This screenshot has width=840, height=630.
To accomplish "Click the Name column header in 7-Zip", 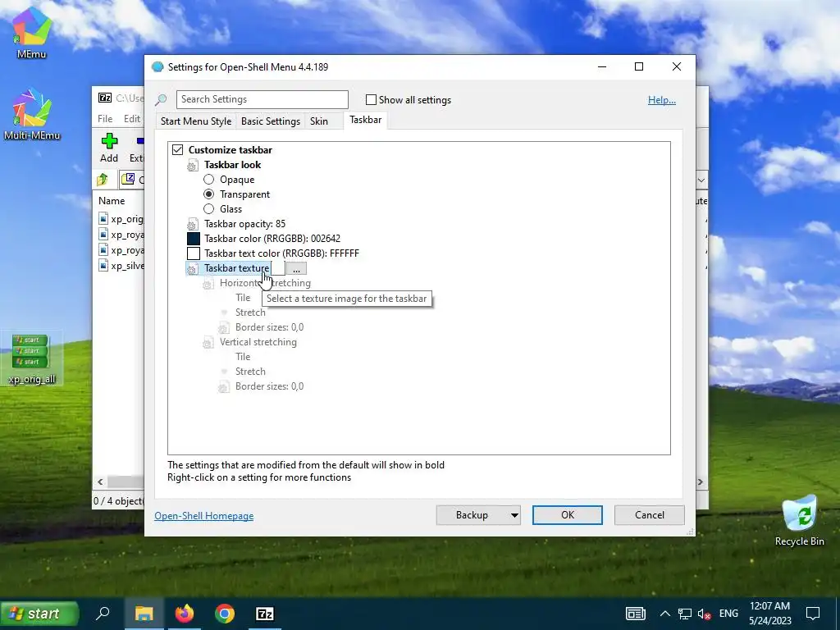I will 112,201.
